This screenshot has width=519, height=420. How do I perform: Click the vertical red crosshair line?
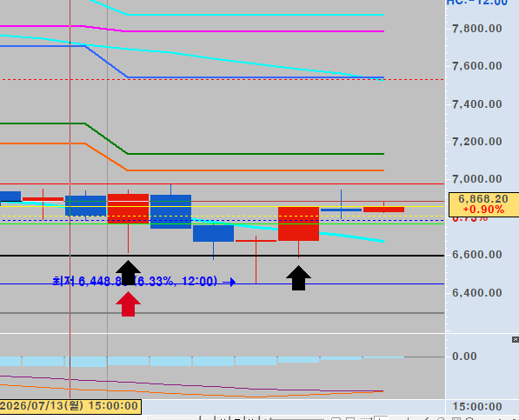point(70,198)
